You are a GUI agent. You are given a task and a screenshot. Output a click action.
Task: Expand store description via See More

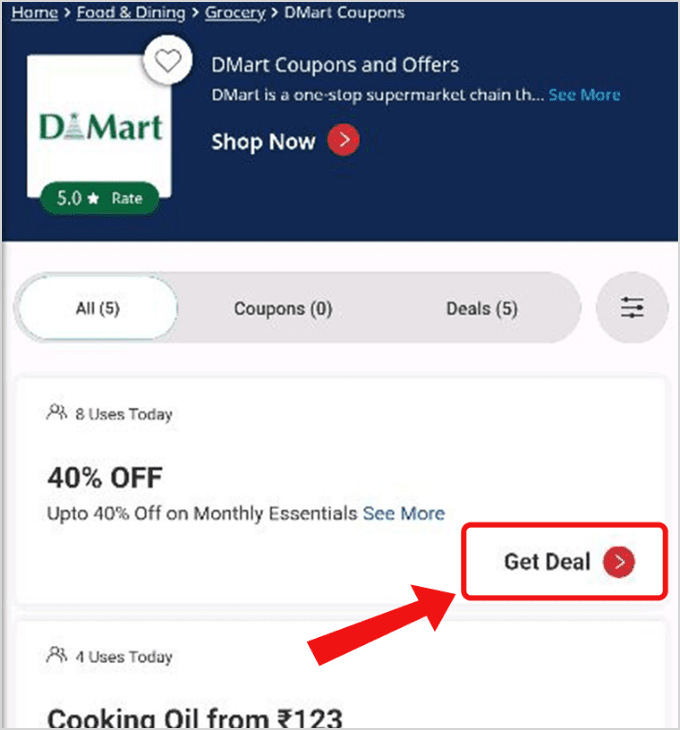coord(584,95)
